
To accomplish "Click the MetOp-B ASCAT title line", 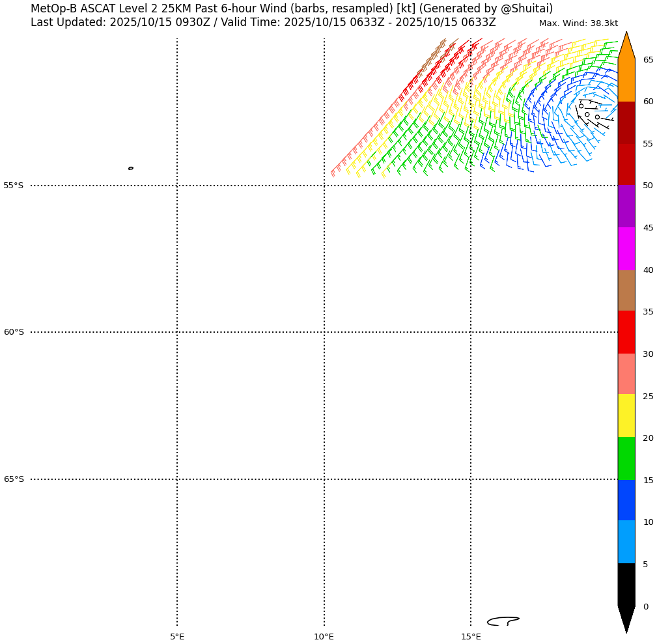I will [291, 8].
